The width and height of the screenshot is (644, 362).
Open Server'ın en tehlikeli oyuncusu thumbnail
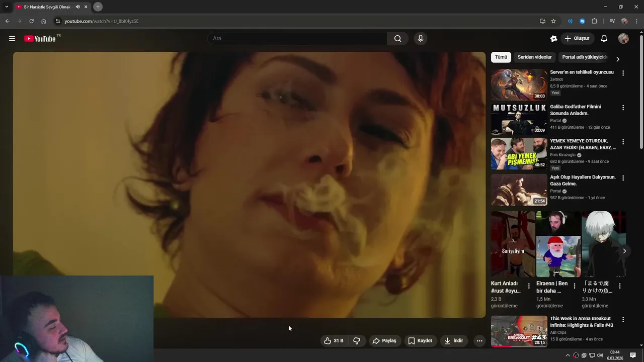(x=519, y=85)
